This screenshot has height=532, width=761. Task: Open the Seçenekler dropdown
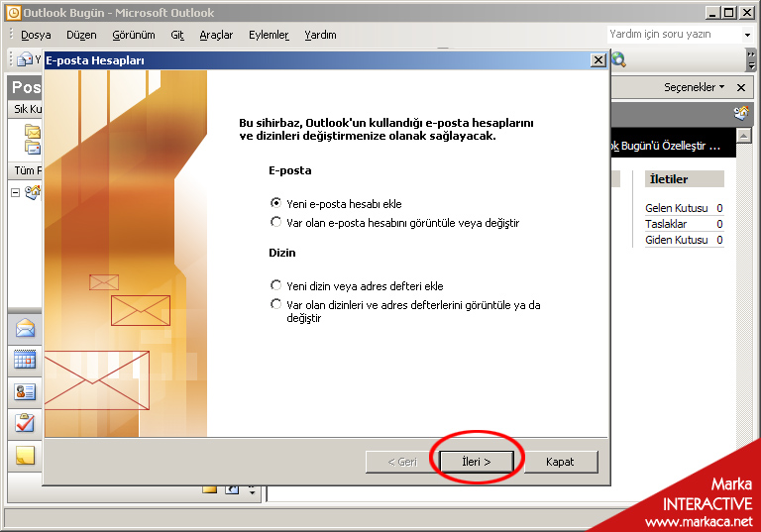pyautogui.click(x=694, y=87)
